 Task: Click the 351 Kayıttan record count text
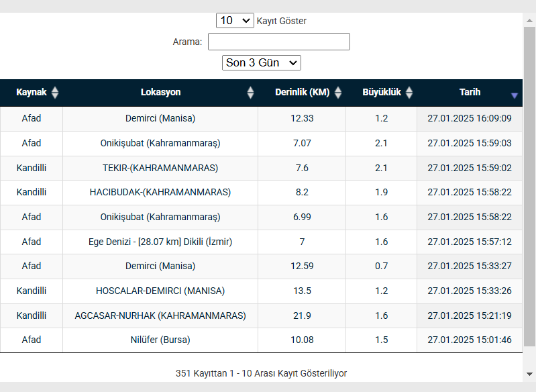[261, 373]
